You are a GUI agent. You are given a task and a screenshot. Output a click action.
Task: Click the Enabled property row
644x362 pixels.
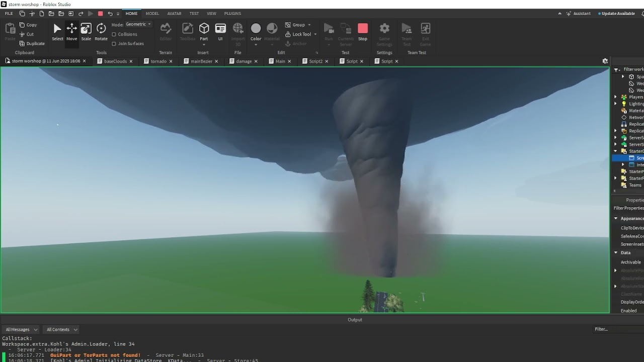click(x=628, y=311)
